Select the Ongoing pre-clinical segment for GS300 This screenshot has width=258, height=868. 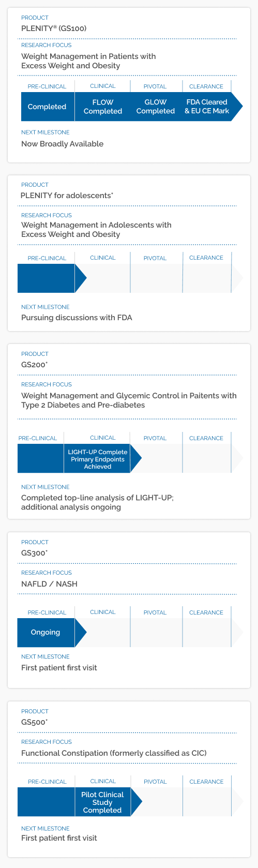point(46,632)
